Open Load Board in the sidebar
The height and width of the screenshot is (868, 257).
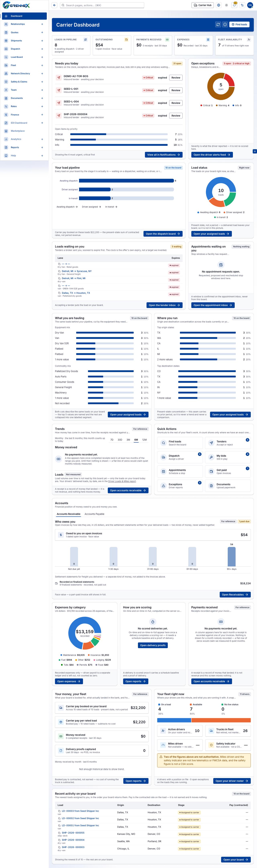coord(24,57)
